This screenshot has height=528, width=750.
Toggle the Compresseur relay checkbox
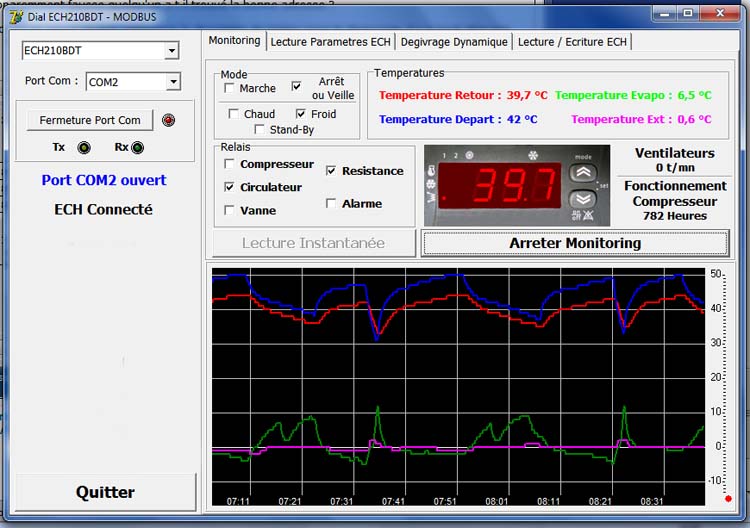point(231,164)
